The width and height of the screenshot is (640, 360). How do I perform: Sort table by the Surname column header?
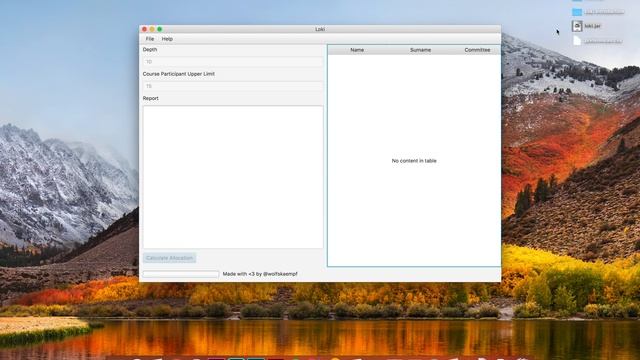420,50
